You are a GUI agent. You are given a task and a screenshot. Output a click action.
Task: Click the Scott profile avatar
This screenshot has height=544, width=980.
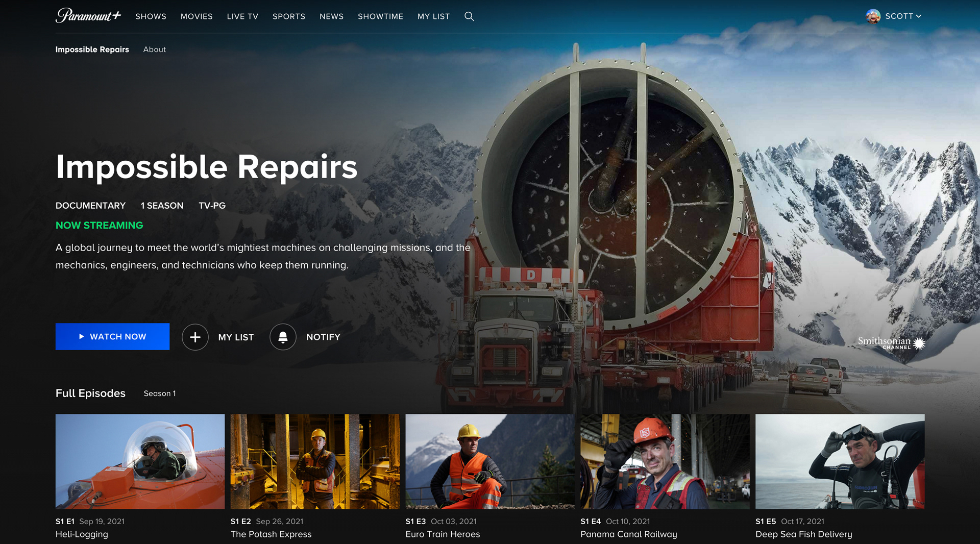[x=873, y=16]
